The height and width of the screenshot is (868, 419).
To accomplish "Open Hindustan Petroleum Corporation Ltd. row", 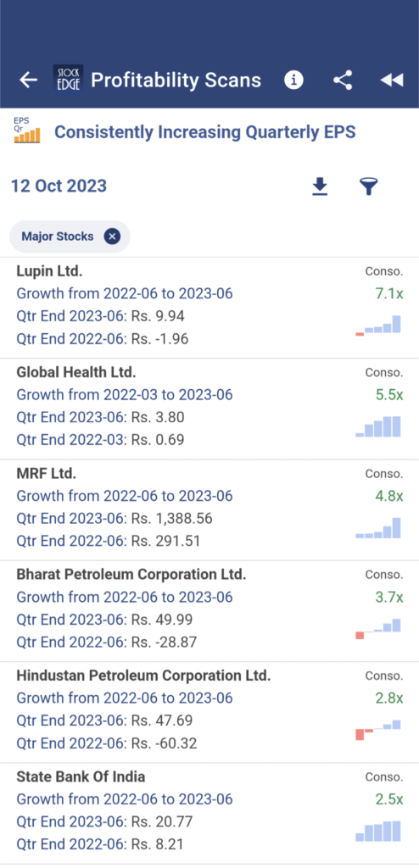I will [209, 712].
